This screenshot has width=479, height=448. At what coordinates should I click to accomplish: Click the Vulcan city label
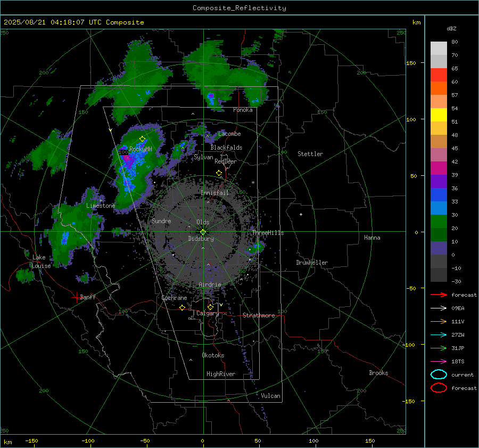[x=270, y=396]
